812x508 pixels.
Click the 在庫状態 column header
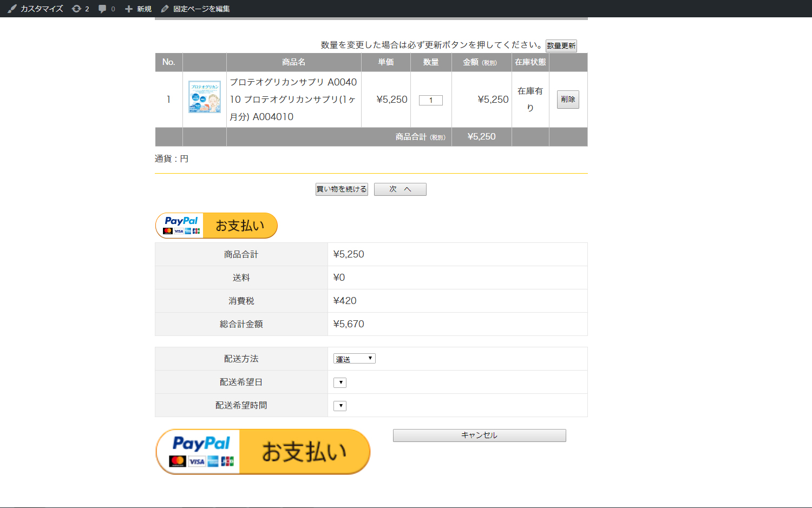point(531,62)
